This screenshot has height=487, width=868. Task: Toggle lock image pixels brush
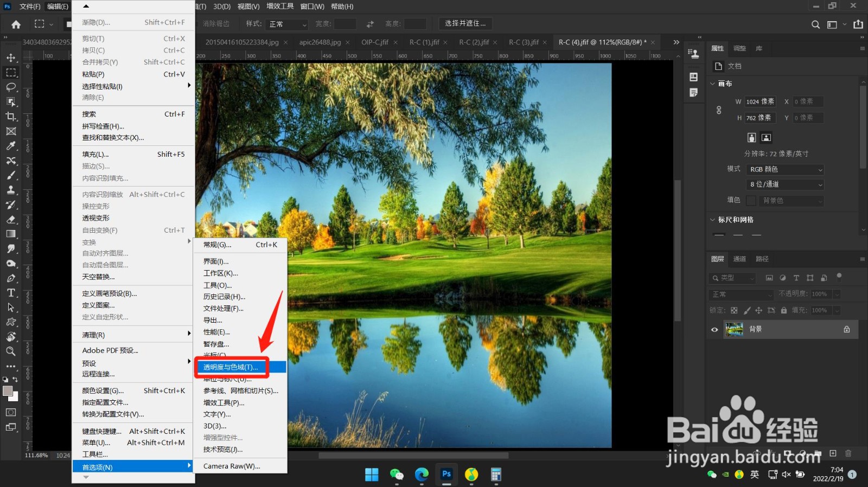[x=747, y=310]
